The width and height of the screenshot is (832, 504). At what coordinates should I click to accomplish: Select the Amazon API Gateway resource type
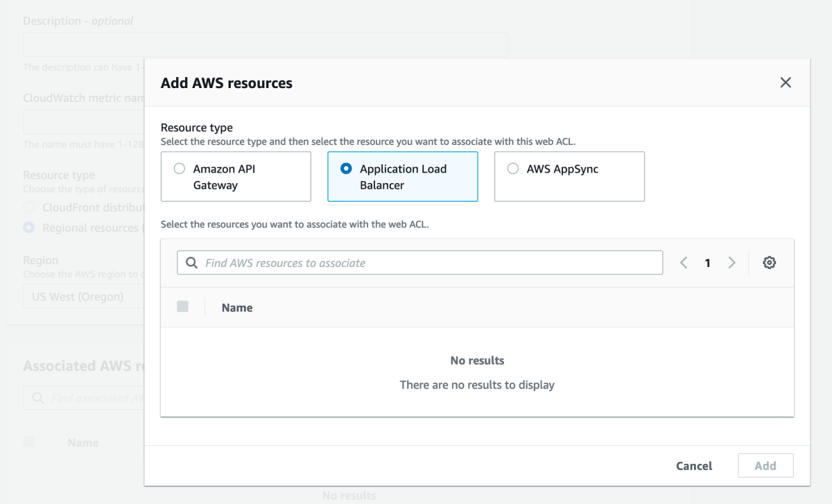coord(180,168)
